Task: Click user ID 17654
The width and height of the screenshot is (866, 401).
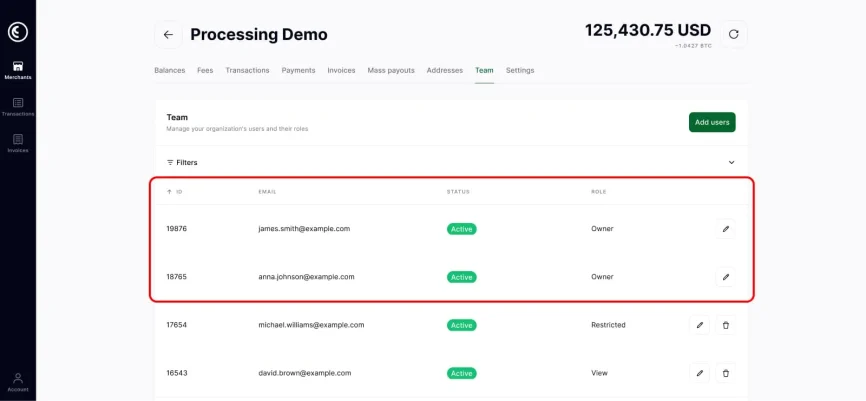Action: pyautogui.click(x=177, y=325)
